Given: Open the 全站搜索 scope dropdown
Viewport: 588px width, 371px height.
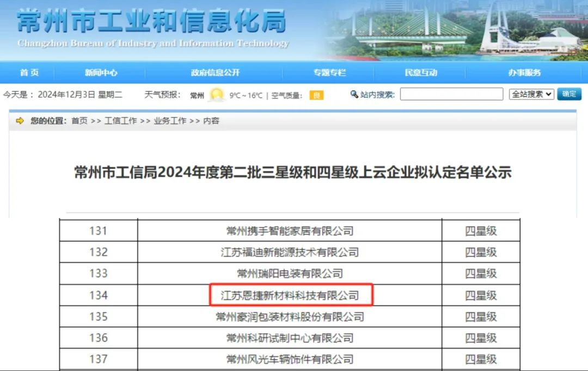Looking at the screenshot, I should click(531, 94).
